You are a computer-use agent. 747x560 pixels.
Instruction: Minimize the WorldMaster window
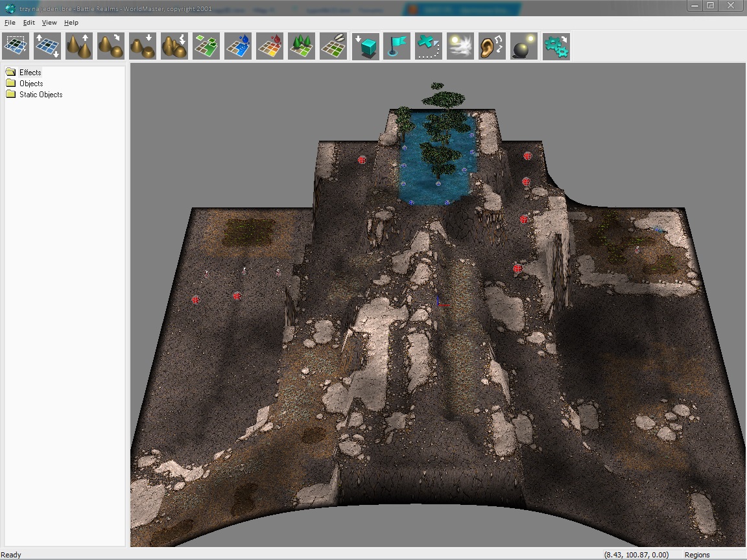click(694, 6)
